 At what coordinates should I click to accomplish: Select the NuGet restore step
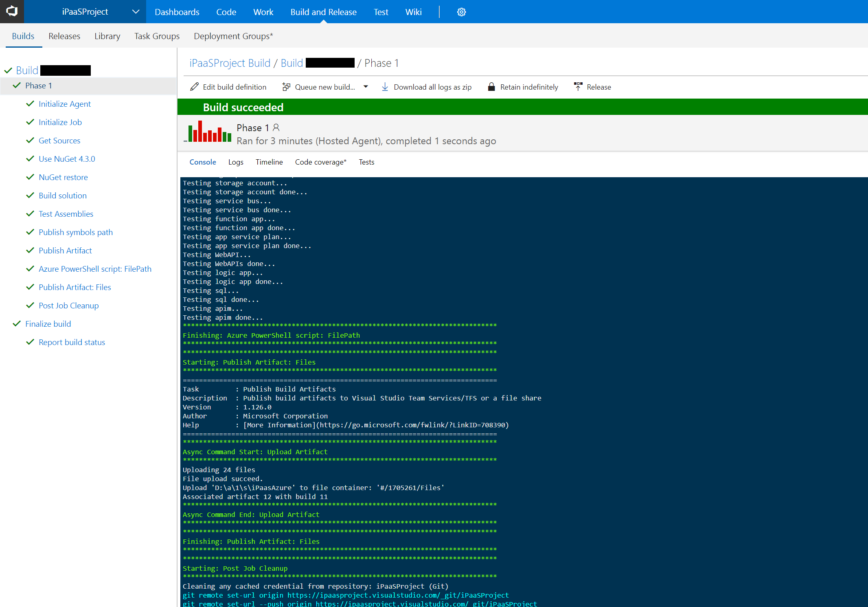tap(63, 177)
